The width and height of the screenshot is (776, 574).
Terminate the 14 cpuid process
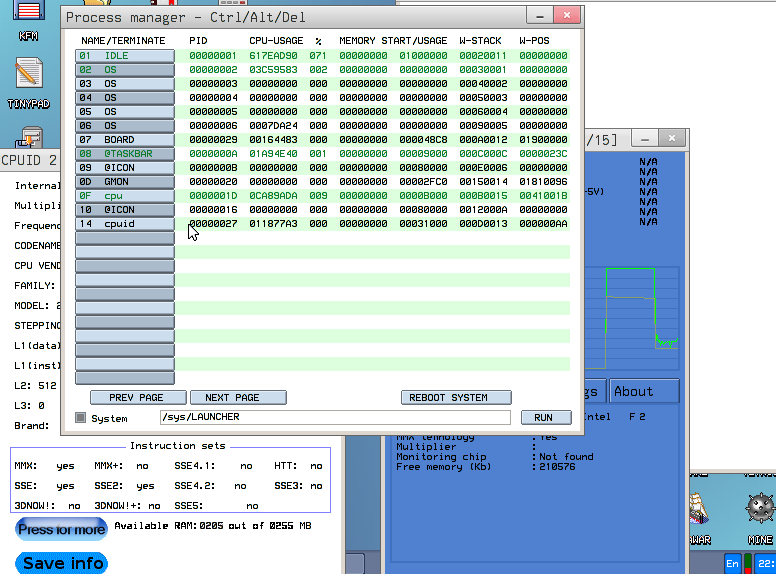(x=125, y=224)
